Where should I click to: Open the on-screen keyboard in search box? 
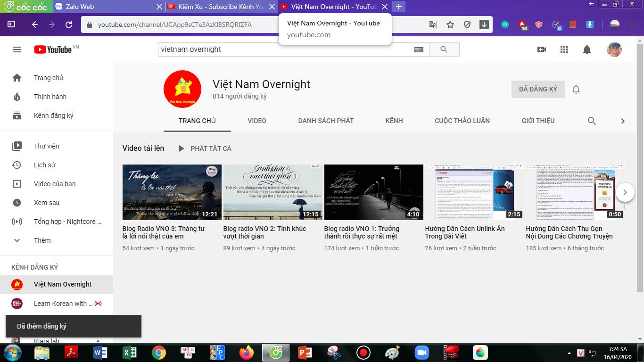(419, 49)
